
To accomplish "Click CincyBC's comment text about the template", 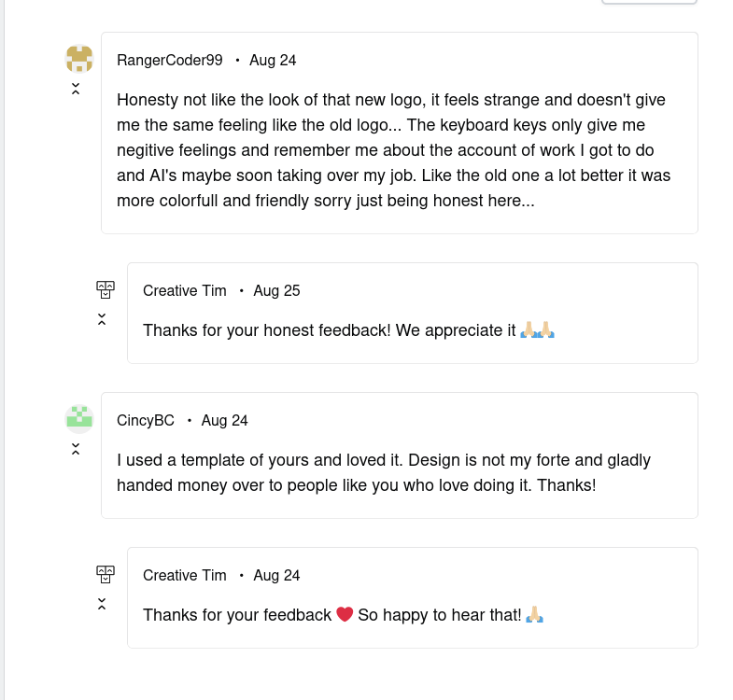I will (384, 472).
